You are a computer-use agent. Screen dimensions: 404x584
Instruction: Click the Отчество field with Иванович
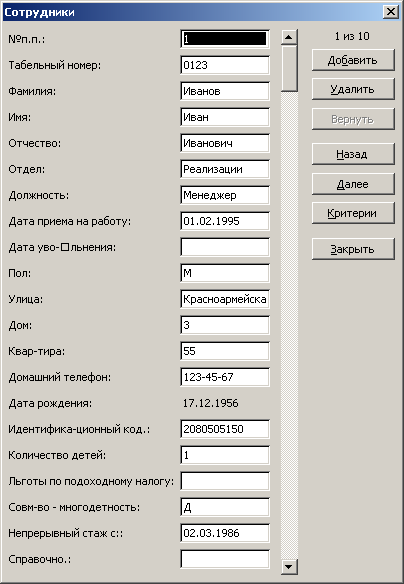[225, 143]
